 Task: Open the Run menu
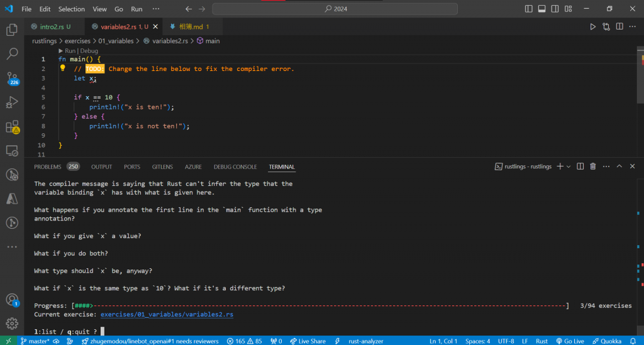coord(136,9)
